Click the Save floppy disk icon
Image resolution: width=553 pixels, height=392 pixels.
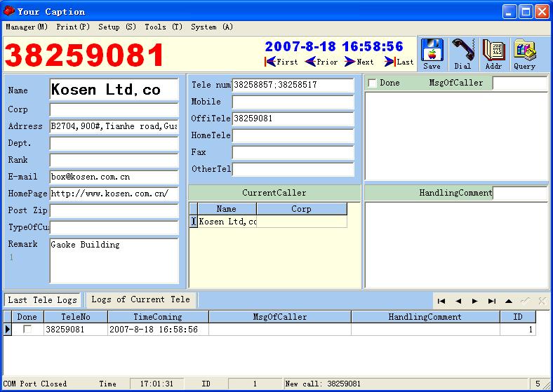[432, 54]
